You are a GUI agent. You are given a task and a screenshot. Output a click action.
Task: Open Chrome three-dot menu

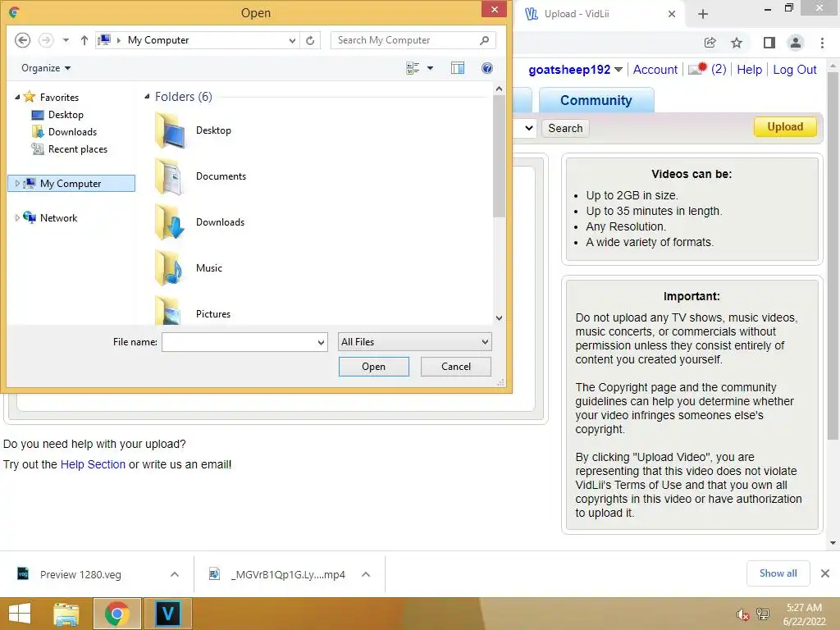[x=822, y=43]
